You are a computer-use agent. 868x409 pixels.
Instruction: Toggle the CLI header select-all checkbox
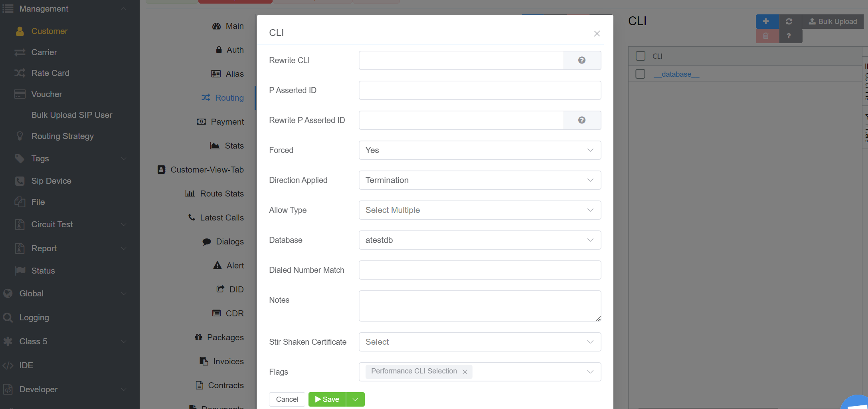[640, 56]
